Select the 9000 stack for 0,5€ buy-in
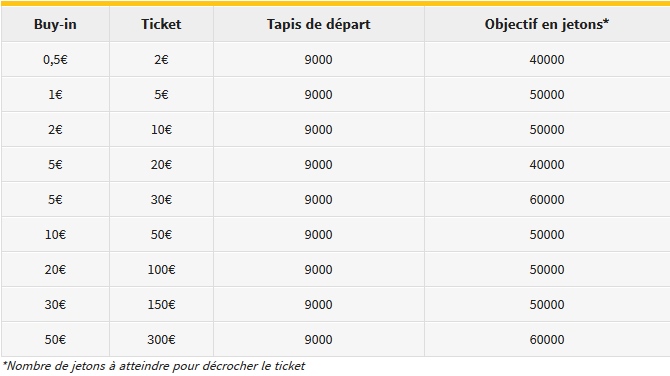The image size is (670, 376). [x=318, y=59]
